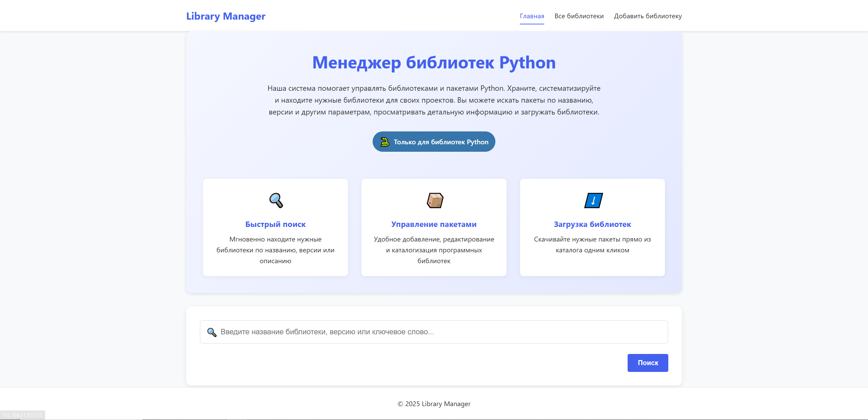This screenshot has width=868, height=420.
Task: Click the blue download arrow icon
Action: (593, 201)
